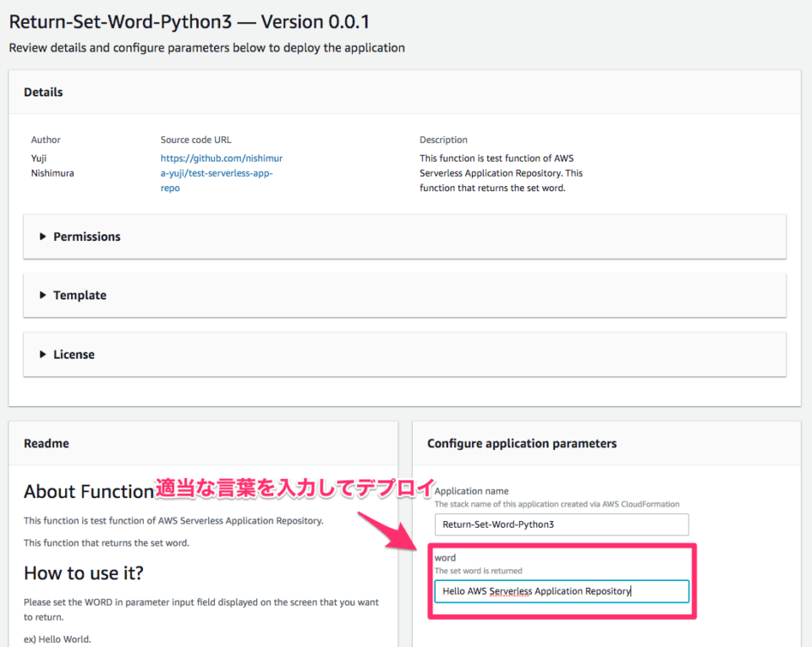Click inside the word parameter text box
This screenshot has height=647, width=812.
coord(561,591)
